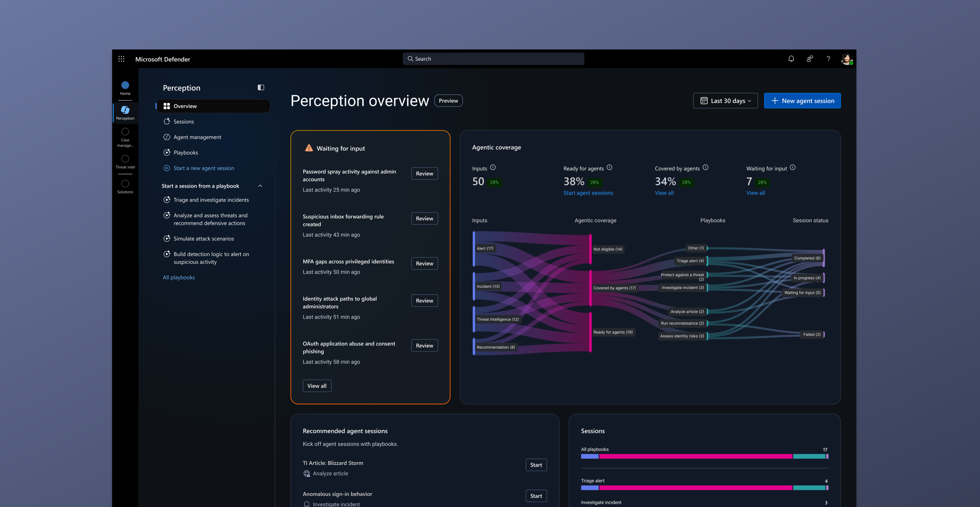Open Overview in Perception menu
The width and height of the screenshot is (980, 507).
tap(213, 106)
